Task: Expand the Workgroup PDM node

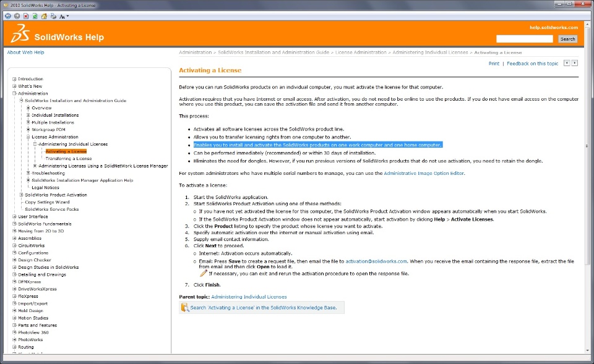Action: (x=28, y=129)
